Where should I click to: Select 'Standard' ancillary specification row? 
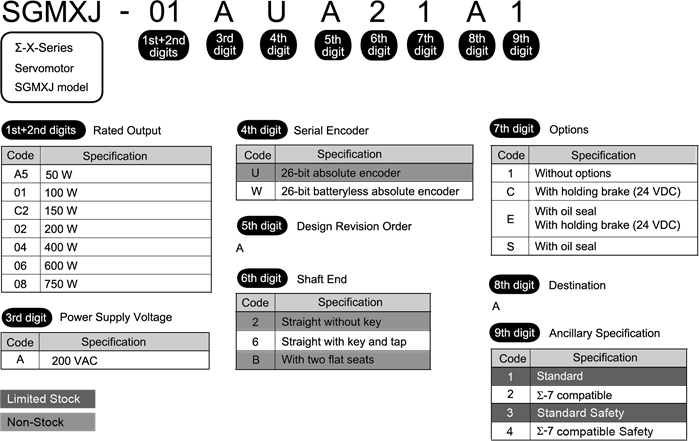(589, 376)
